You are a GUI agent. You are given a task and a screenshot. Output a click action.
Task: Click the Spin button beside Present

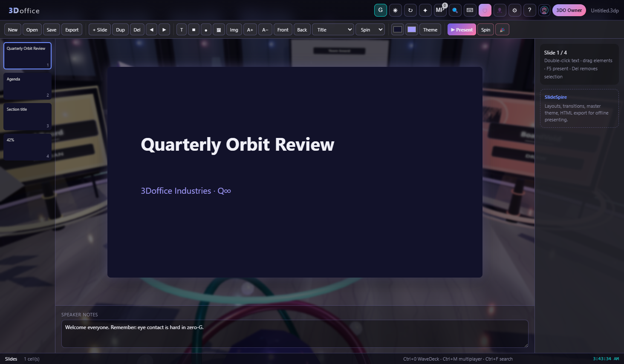pyautogui.click(x=485, y=30)
